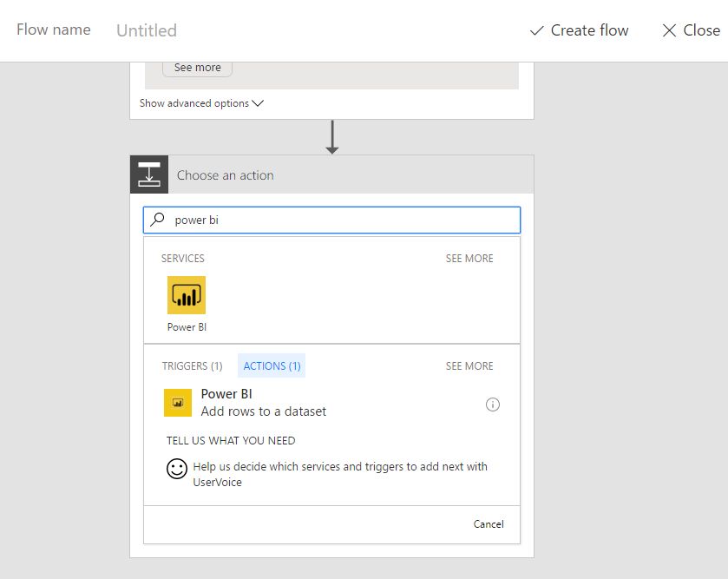Open info for Add rows to a dataset
Viewport: 728px width, 579px height.
(x=493, y=405)
